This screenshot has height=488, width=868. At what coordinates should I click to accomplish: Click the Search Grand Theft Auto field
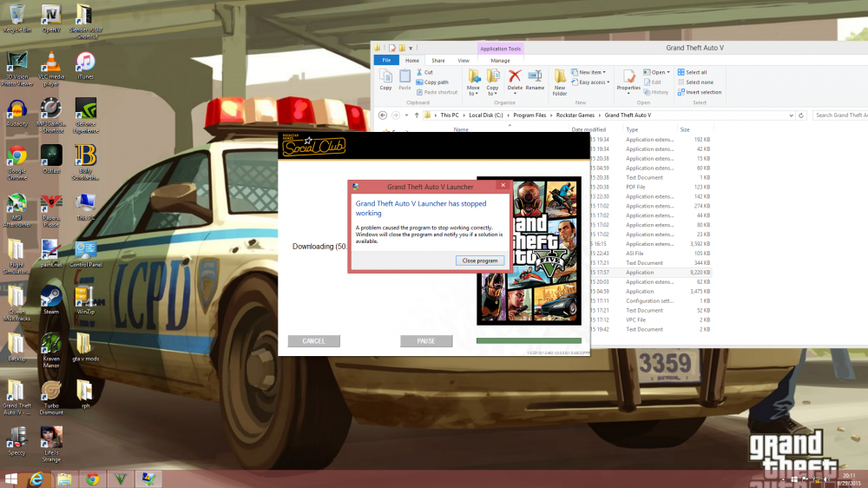point(840,115)
